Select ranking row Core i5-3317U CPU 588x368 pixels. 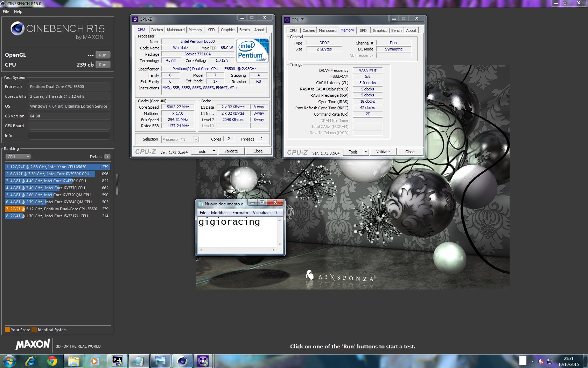(x=57, y=216)
